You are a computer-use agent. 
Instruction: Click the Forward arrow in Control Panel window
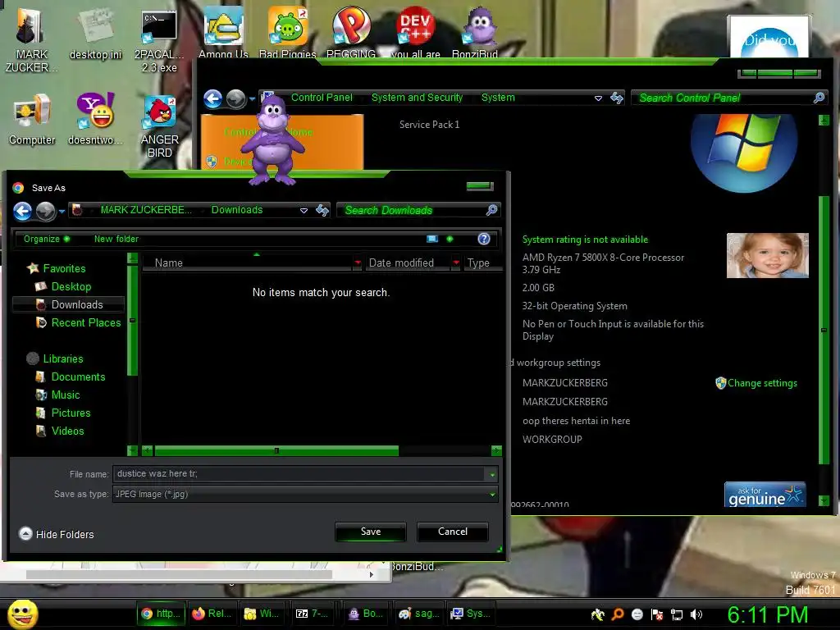(235, 98)
